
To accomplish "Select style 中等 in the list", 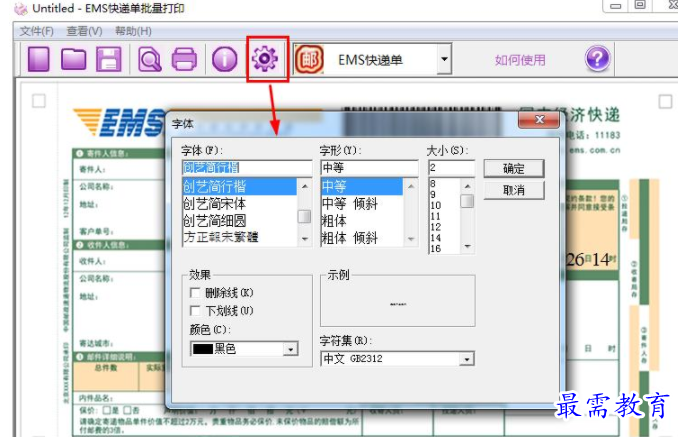I will click(x=362, y=187).
